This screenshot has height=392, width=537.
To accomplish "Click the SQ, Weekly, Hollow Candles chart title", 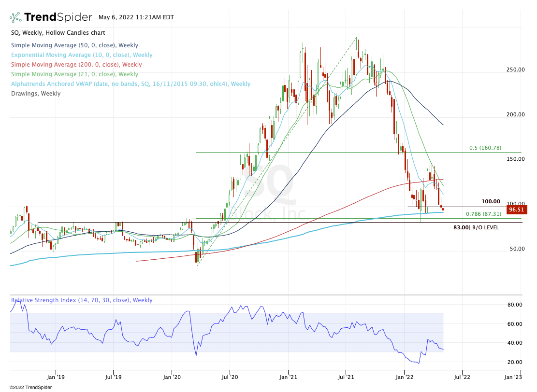I will pos(58,33).
